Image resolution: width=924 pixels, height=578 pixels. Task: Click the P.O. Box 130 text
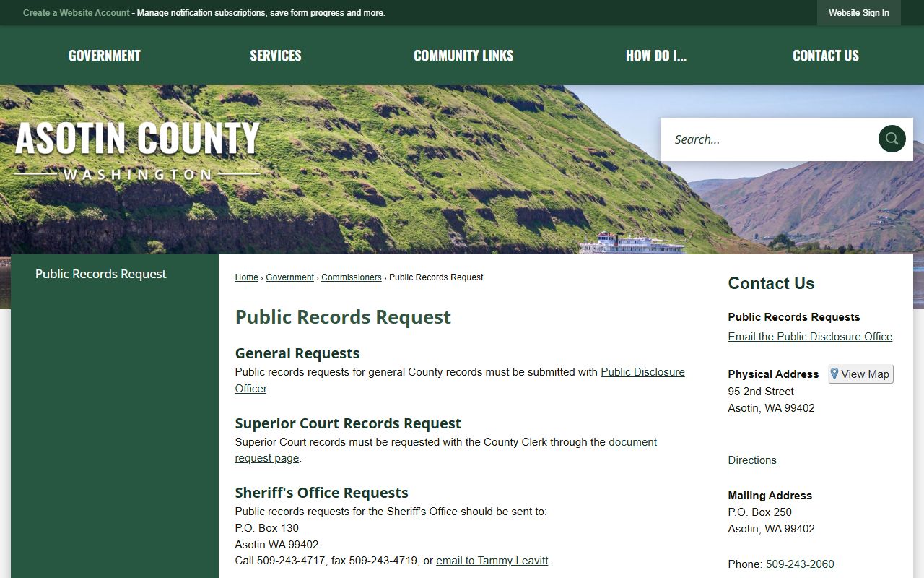click(267, 528)
